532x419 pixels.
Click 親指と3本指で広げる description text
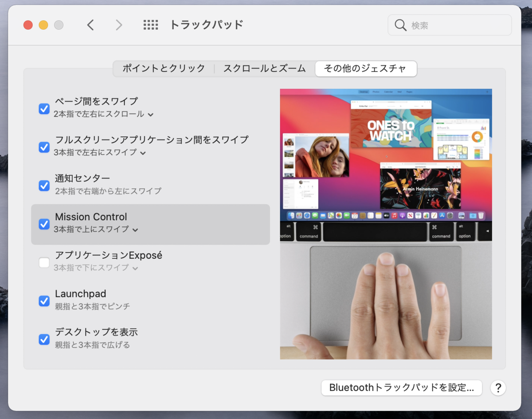point(93,345)
